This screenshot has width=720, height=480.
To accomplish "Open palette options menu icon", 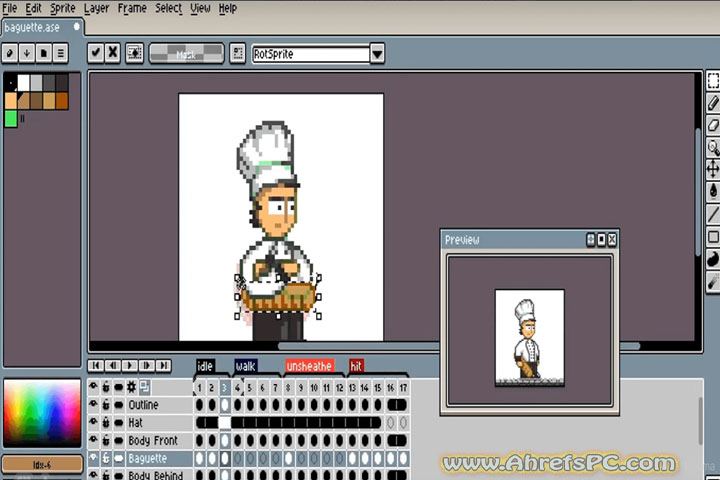I will (x=61, y=53).
